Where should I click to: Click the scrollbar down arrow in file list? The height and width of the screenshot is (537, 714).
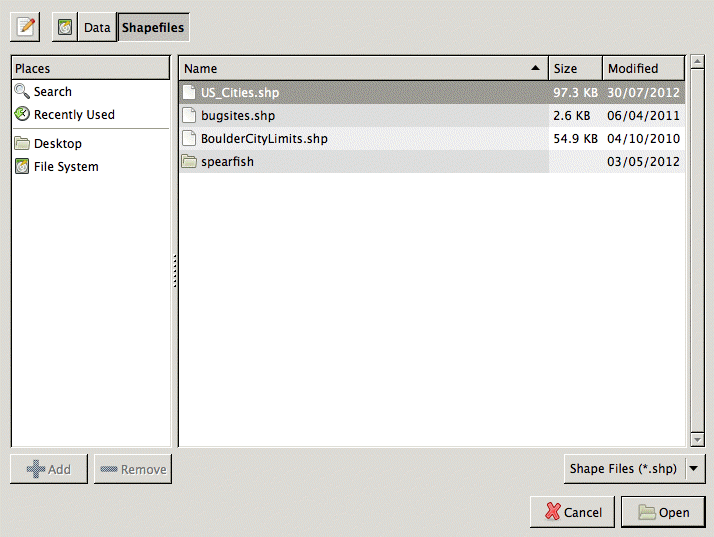coord(697,439)
